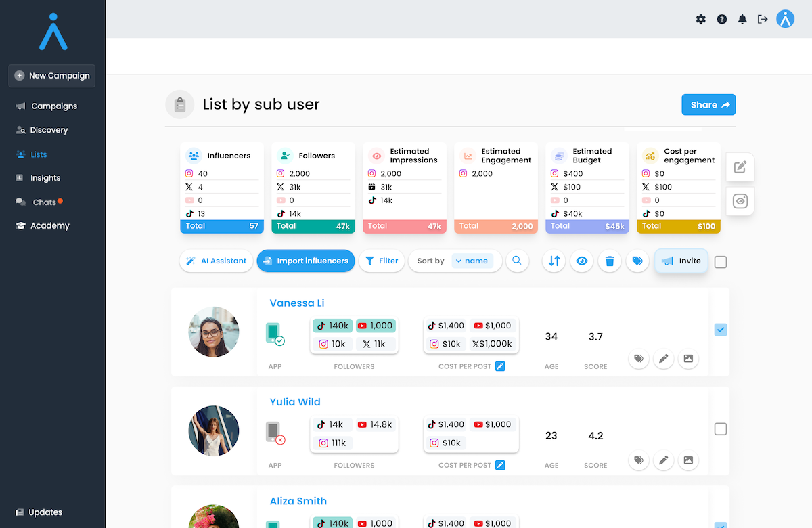
Task: Edit cost per post for Yulia Wild
Action: [x=500, y=465]
